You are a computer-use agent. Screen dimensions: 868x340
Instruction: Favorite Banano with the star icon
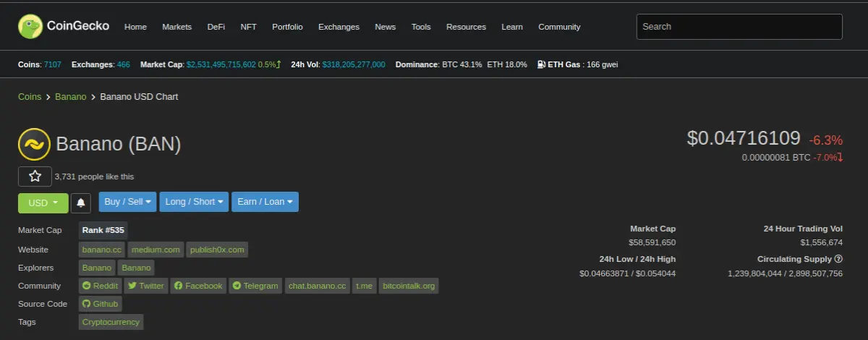pos(35,176)
